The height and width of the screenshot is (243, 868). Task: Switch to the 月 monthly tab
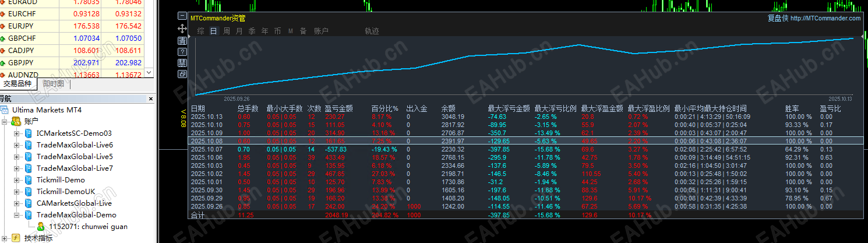[x=239, y=31]
